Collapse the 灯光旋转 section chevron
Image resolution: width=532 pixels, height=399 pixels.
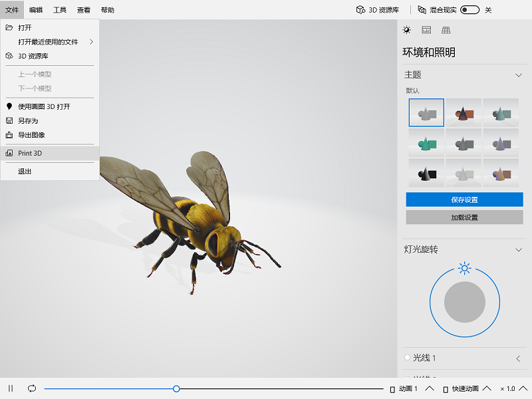pos(519,250)
